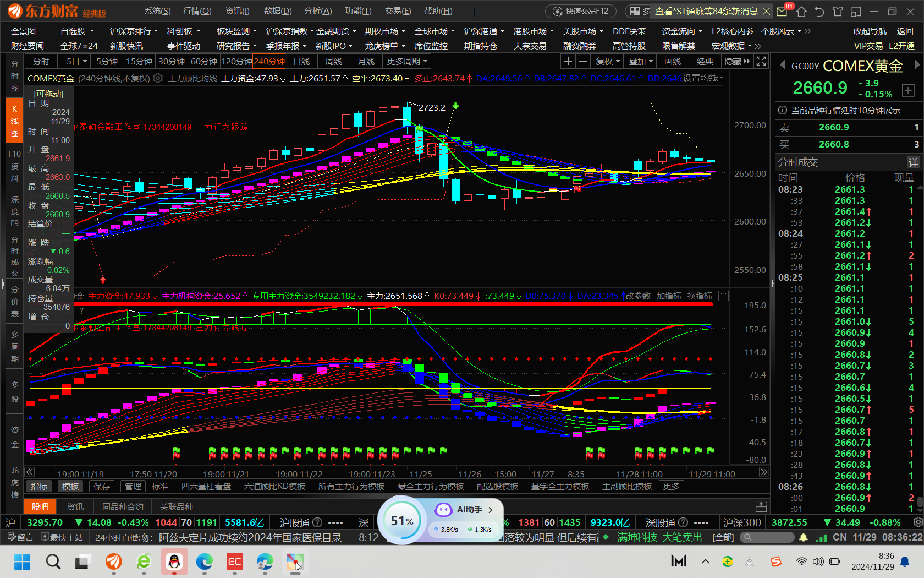
Task: Check the green signal strength icon
Action: click(x=821, y=537)
